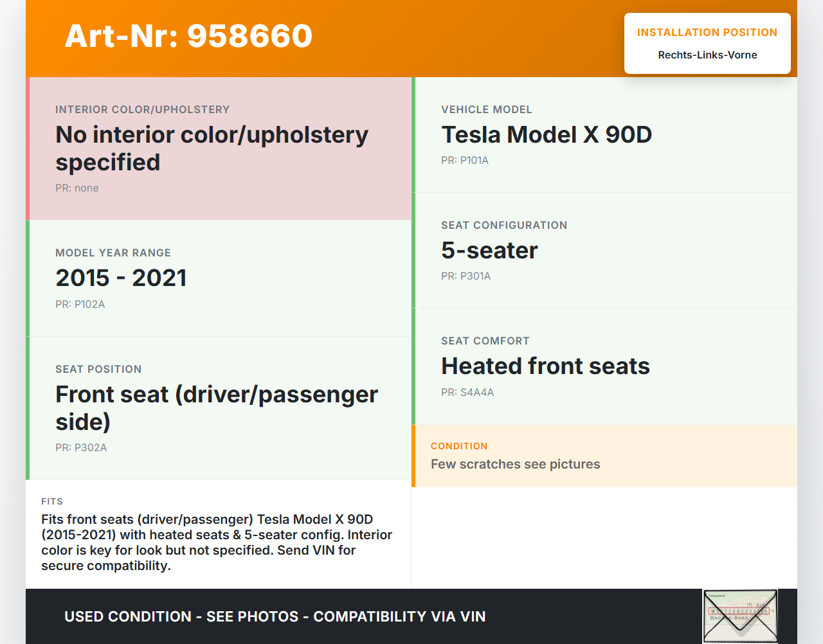
Task: Click the 'PR: none' code
Action: (x=77, y=188)
